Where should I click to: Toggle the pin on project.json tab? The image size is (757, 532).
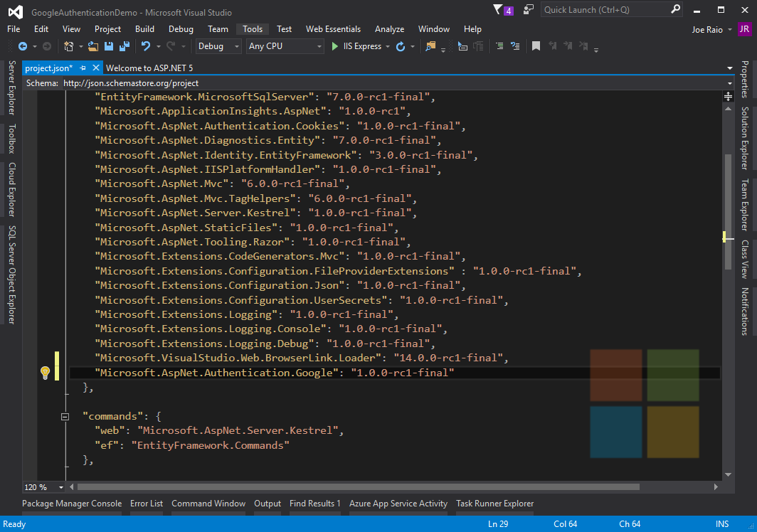(x=83, y=68)
